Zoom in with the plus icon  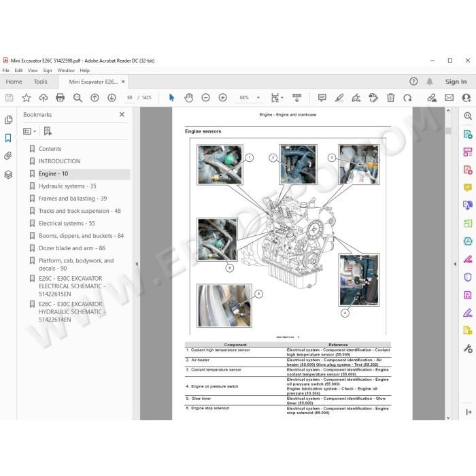tap(222, 98)
